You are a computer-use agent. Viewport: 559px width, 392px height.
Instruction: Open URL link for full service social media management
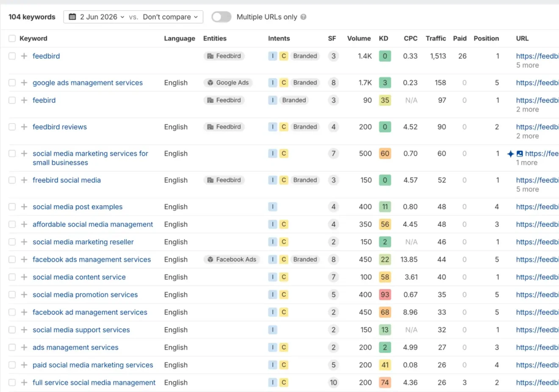537,383
